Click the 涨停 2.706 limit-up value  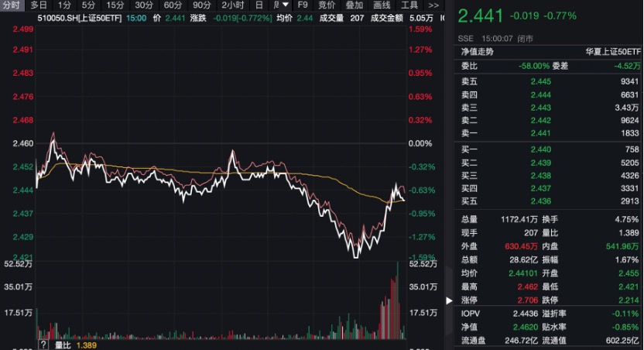[x=527, y=300]
